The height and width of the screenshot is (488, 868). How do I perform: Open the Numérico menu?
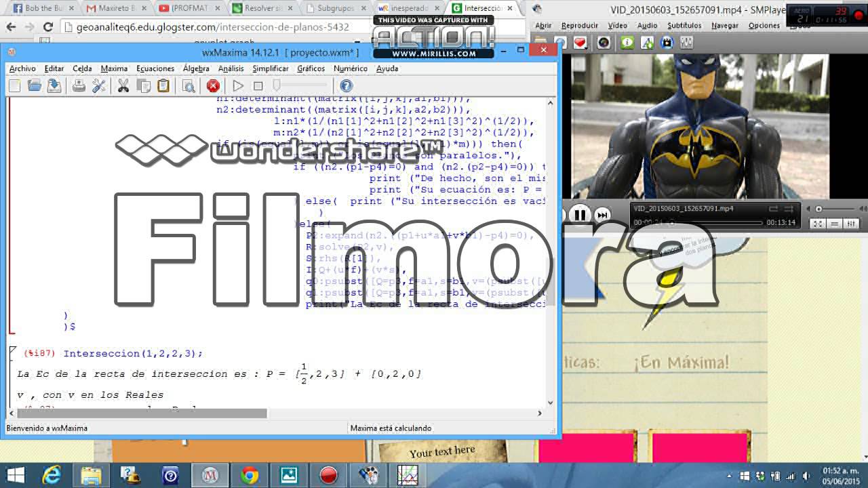351,68
